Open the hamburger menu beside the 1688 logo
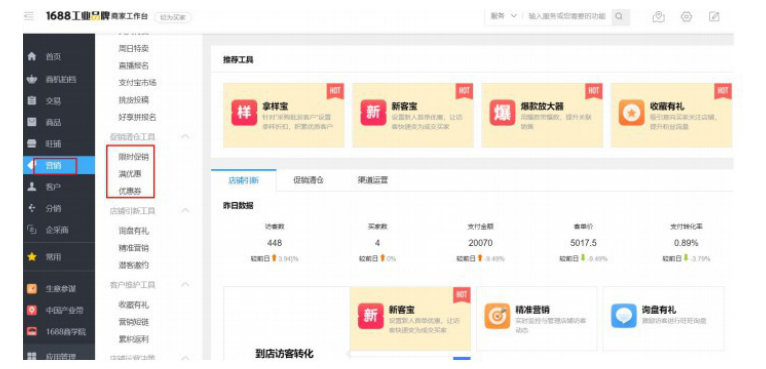The image size is (766, 369). pyautogui.click(x=29, y=16)
